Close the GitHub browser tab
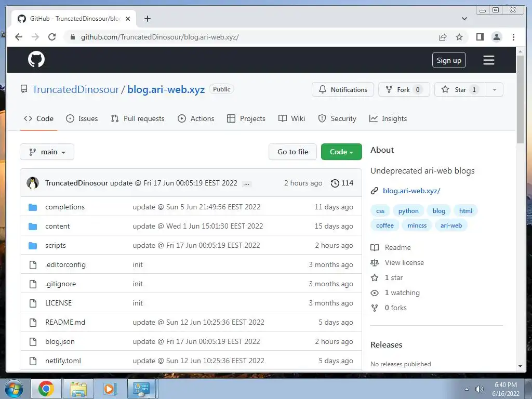Image resolution: width=532 pixels, height=399 pixels. tap(128, 19)
